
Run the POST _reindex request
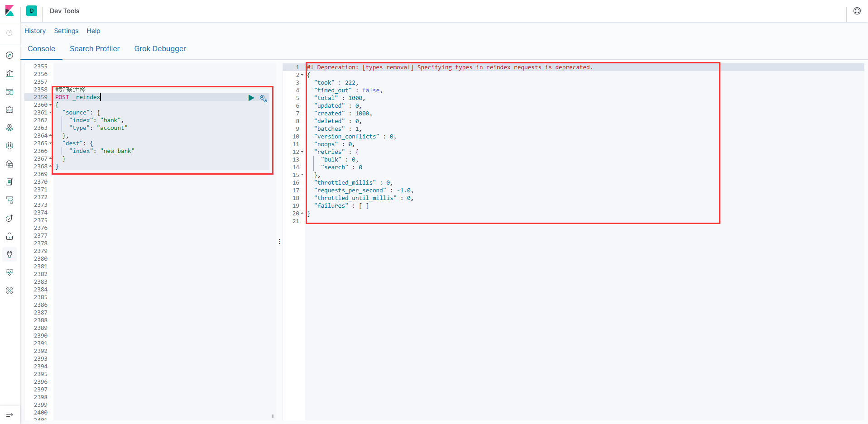[251, 98]
